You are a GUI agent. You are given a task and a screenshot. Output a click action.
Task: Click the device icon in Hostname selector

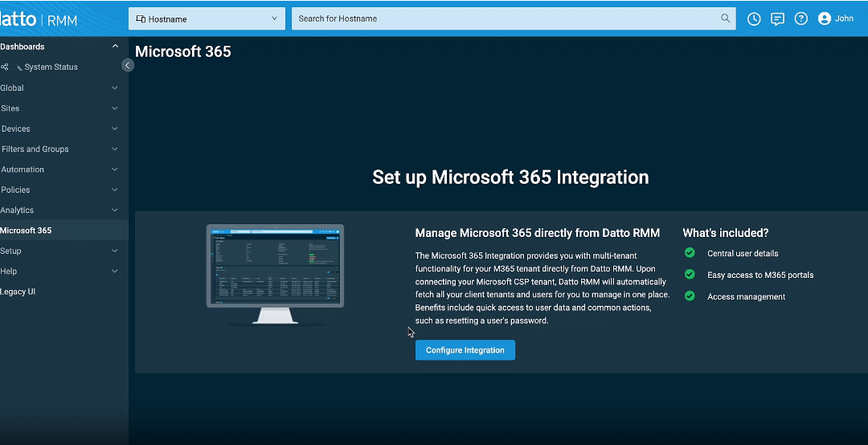tap(141, 18)
